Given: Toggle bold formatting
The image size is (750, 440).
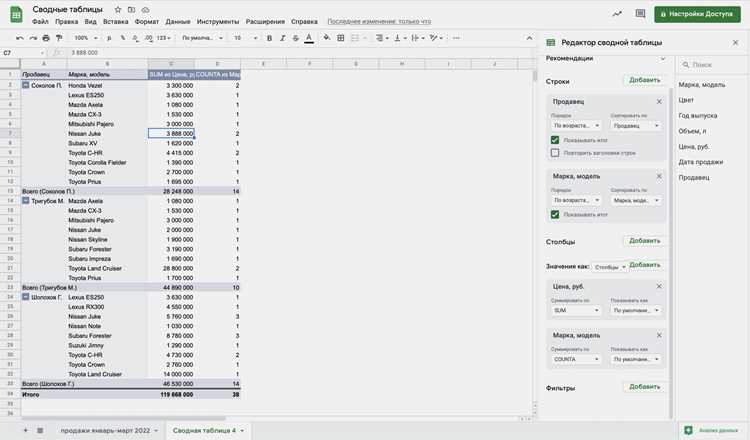Looking at the screenshot, I should click(x=269, y=38).
